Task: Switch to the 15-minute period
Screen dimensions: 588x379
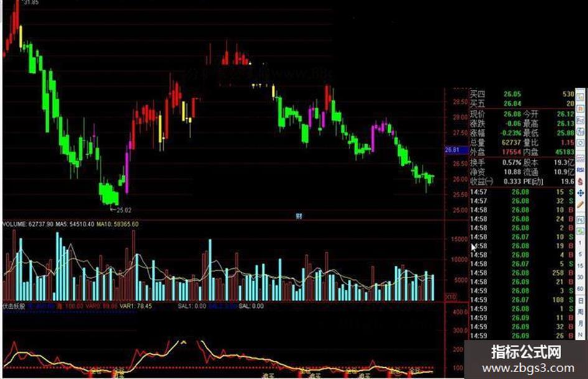Action: tap(581, 266)
